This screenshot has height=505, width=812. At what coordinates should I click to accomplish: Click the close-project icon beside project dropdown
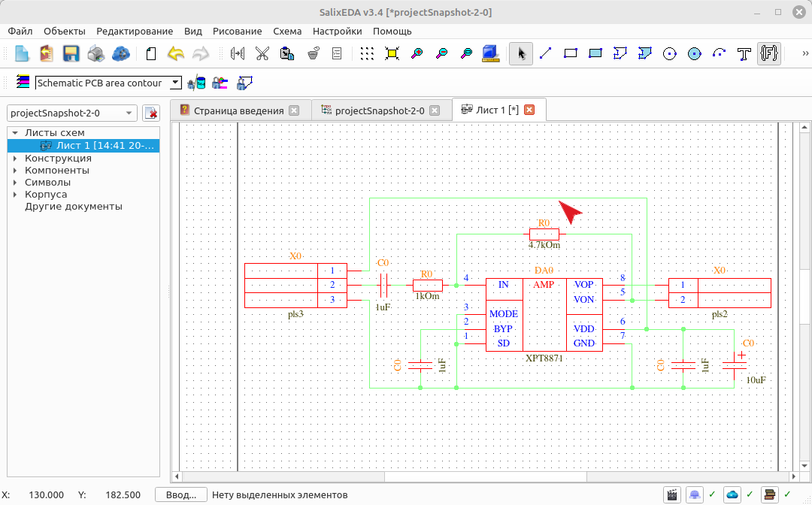[x=151, y=113]
